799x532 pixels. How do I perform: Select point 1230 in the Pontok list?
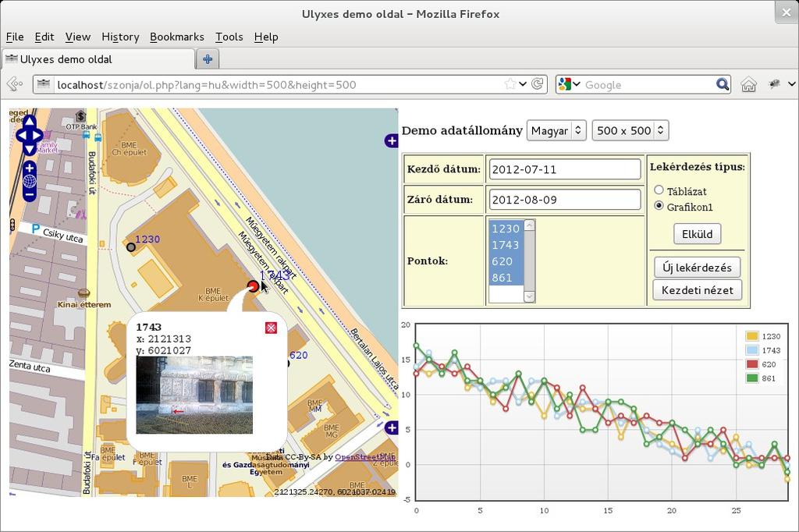click(x=506, y=229)
